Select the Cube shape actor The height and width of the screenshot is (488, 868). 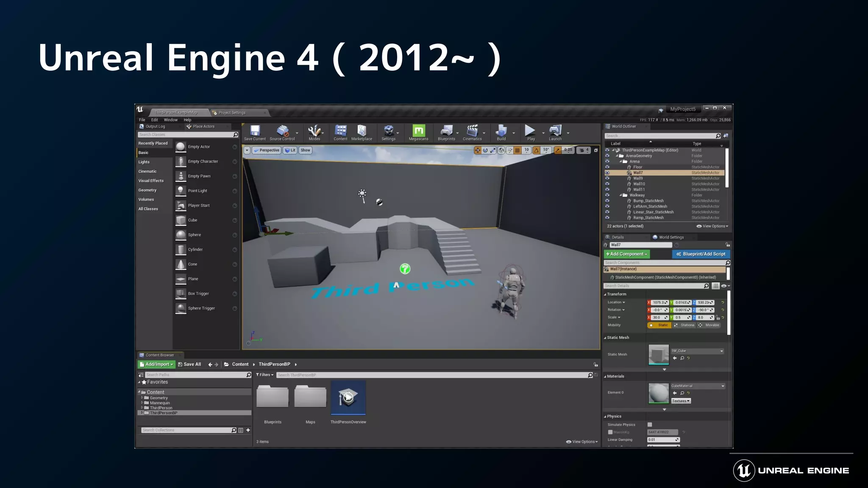pos(206,220)
